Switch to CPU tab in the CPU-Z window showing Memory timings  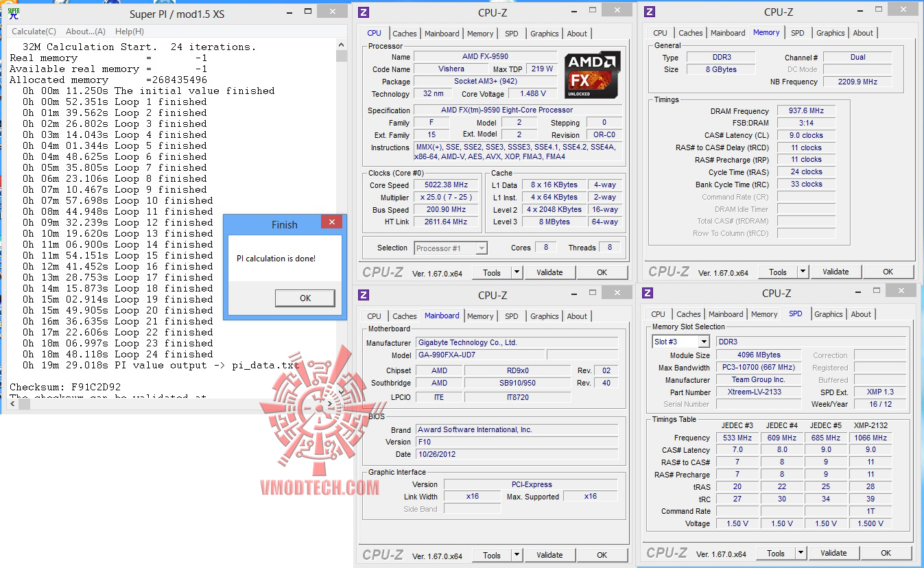[x=661, y=33]
